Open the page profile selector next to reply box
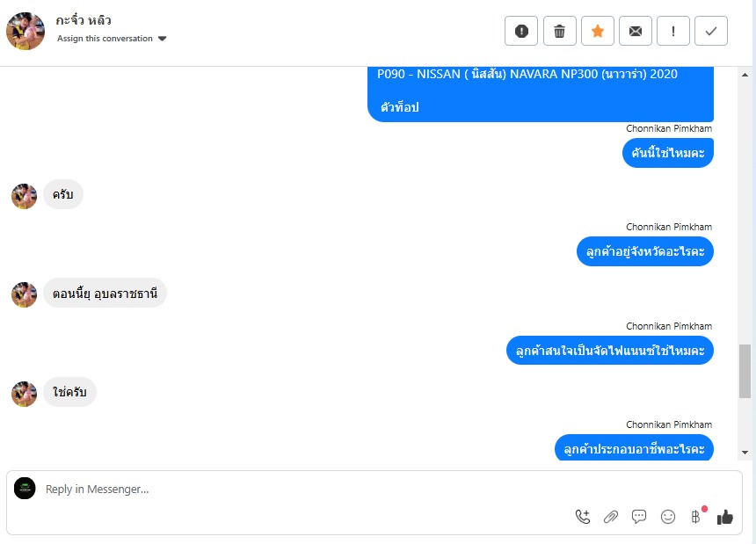The image size is (756, 544). click(25, 488)
